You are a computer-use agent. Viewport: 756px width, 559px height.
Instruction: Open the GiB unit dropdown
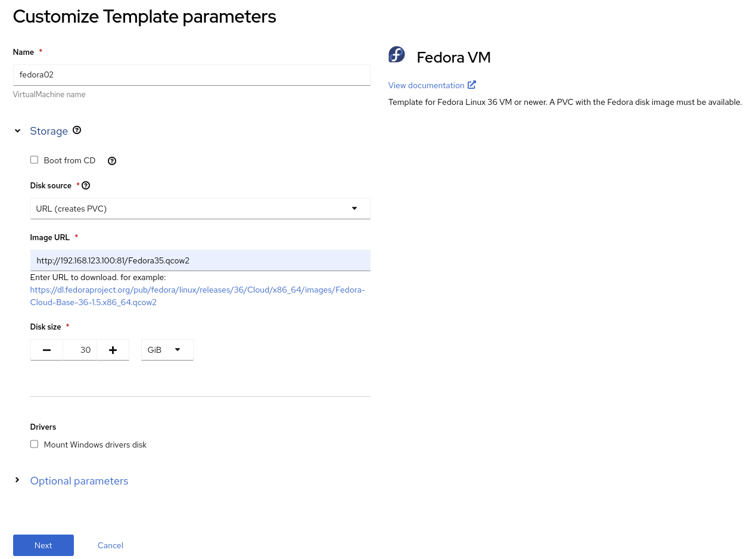pos(167,350)
